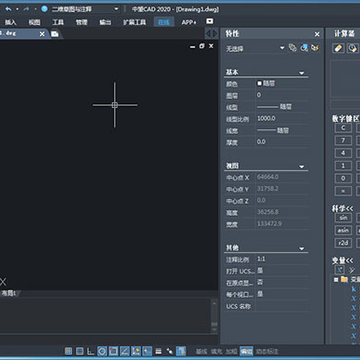Open the undo history dropdown arrow
360x360 pixels.
(x=17, y=9)
